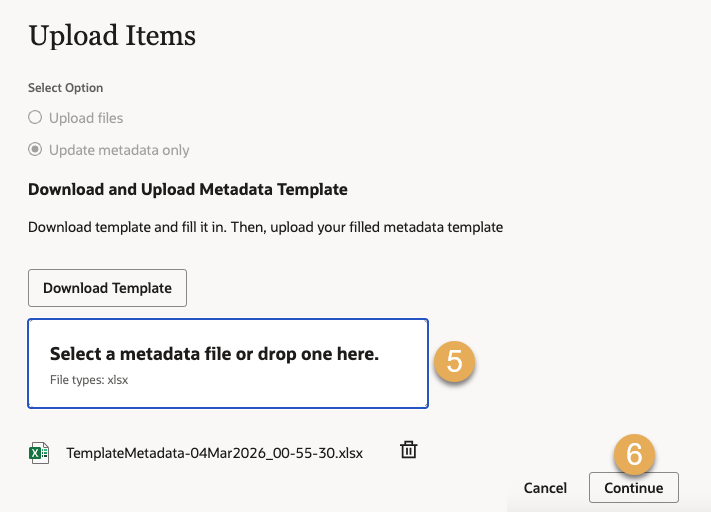Viewport: 711px width, 512px height.
Task: Click the "Upload Items" dialog heading
Action: (x=112, y=36)
